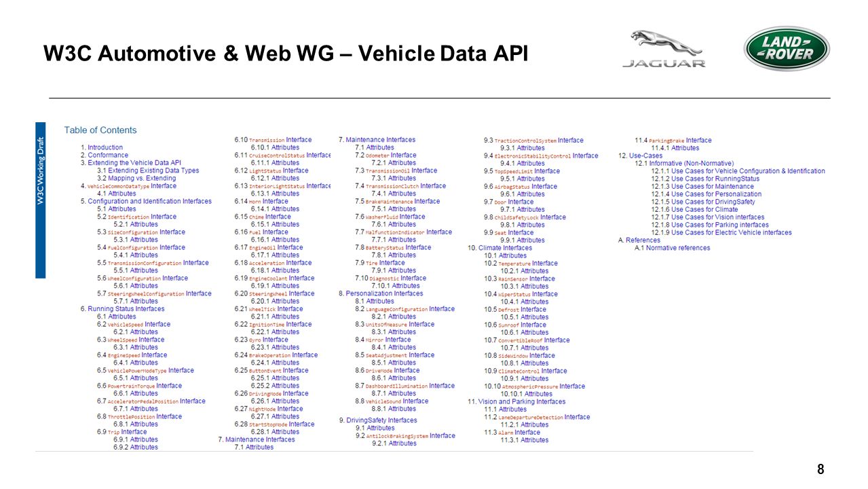Open 9.4 ElectronicStabilityControl Interface
This screenshot has width=868, height=489.
coord(541,156)
